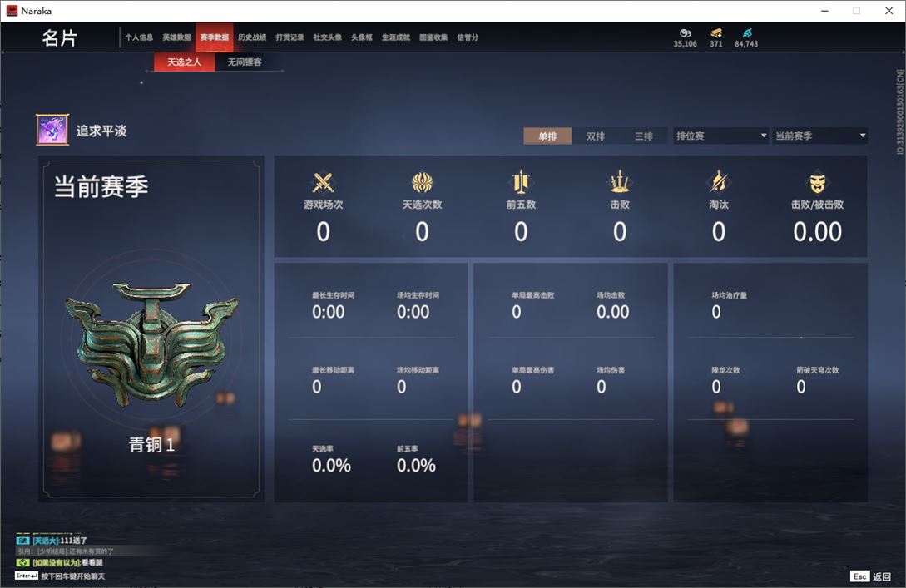Click the 青铜 1 rank emblem

point(151,344)
